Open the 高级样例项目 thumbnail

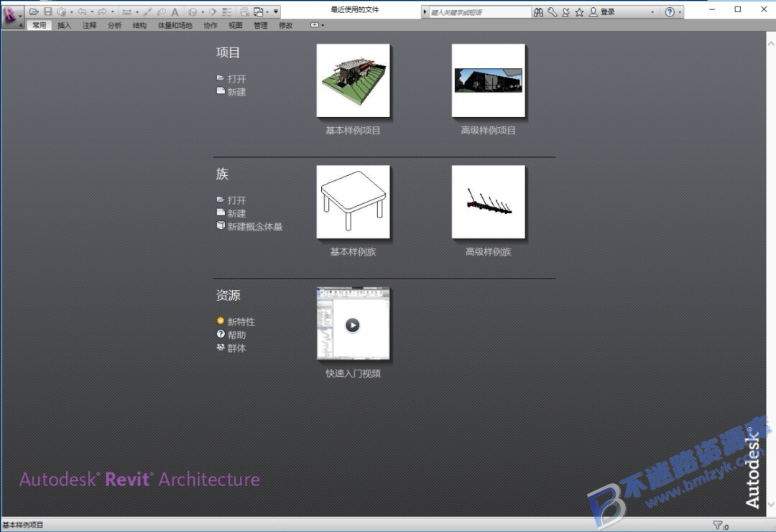click(x=489, y=80)
